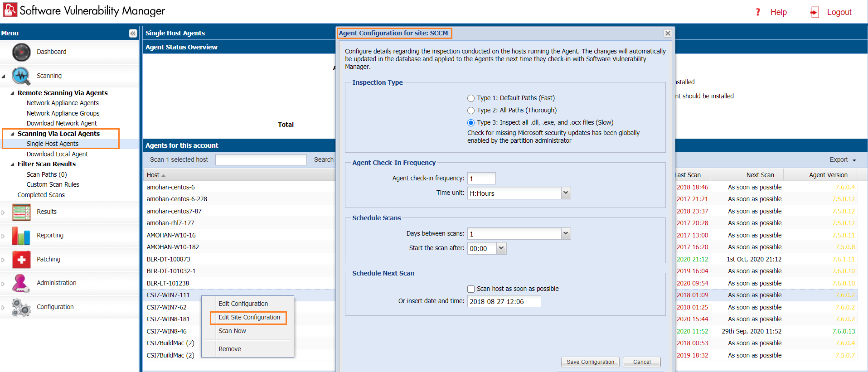Click the Logout link
This screenshot has height=372, width=868.
click(x=839, y=12)
